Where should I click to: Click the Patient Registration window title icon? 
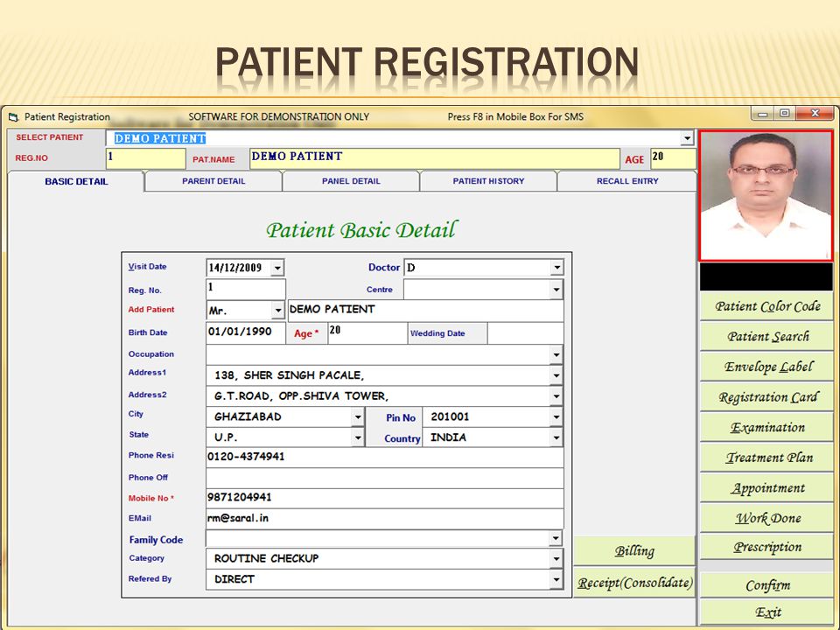pyautogui.click(x=13, y=116)
